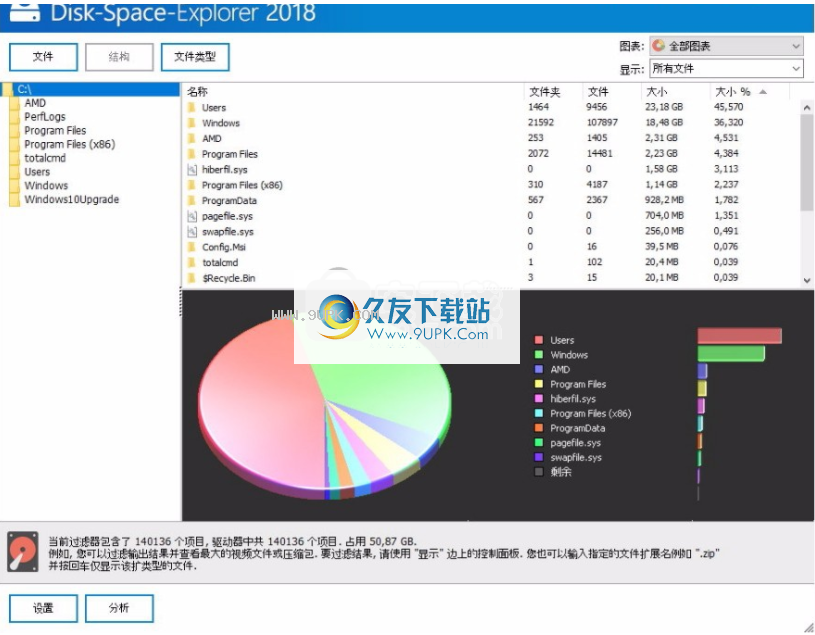Click Config.Msi name in list

(224, 247)
